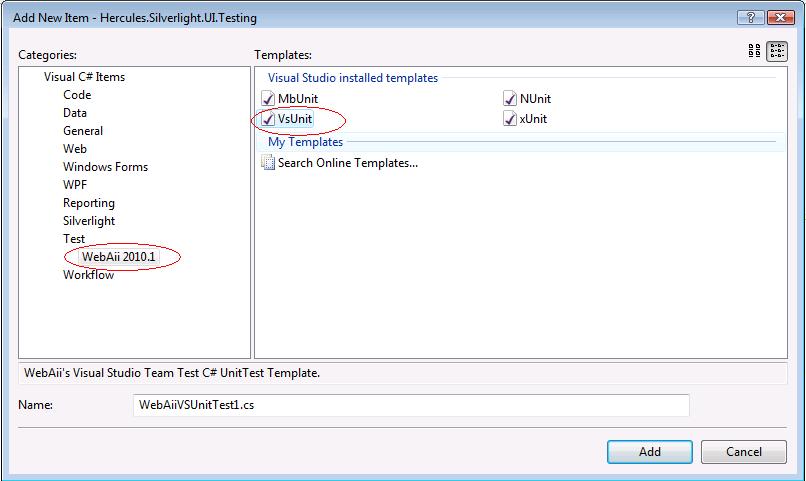Close the Add New Item dialog
Image resolution: width=806 pixels, height=481 pixels.
(x=777, y=19)
